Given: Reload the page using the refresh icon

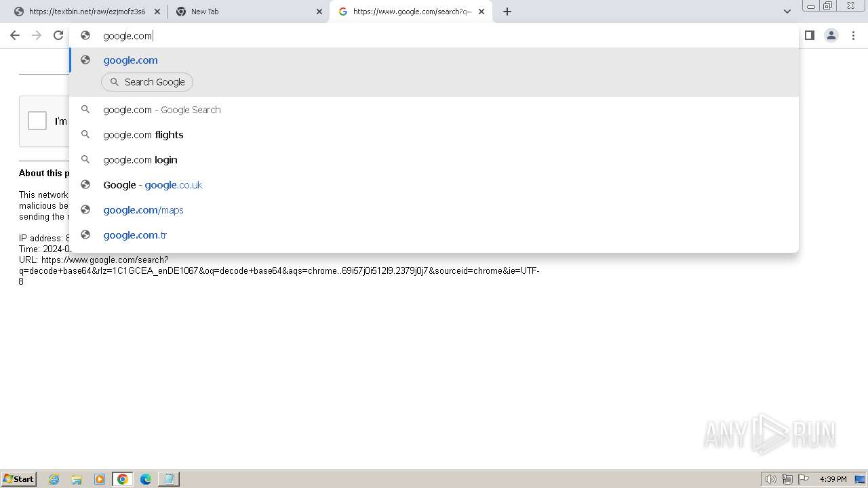Looking at the screenshot, I should click(x=58, y=35).
